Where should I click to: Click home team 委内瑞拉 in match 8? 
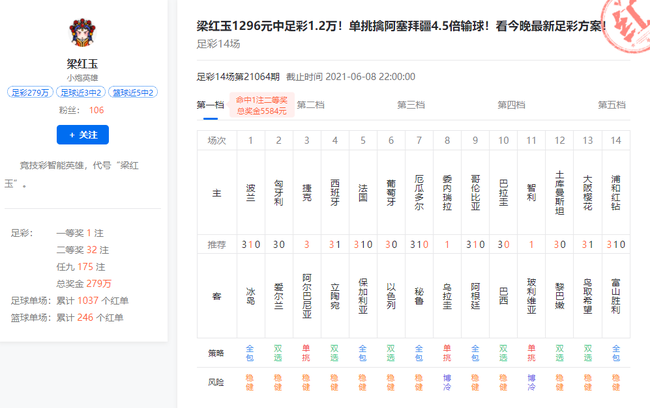click(447, 193)
